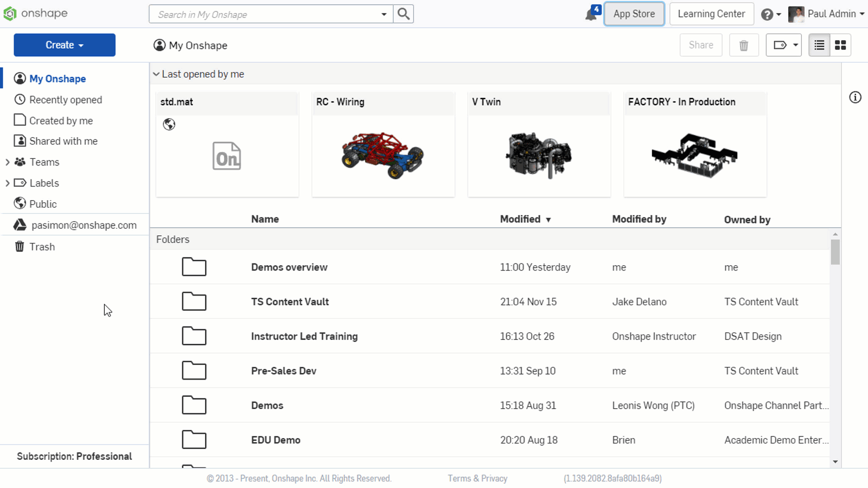Click the delete trash icon near Share

pyautogui.click(x=744, y=45)
